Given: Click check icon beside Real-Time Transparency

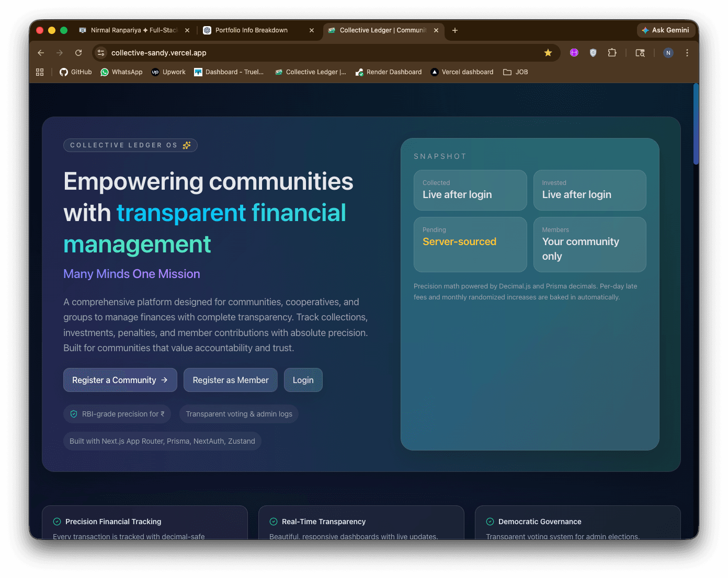Looking at the screenshot, I should click(274, 522).
